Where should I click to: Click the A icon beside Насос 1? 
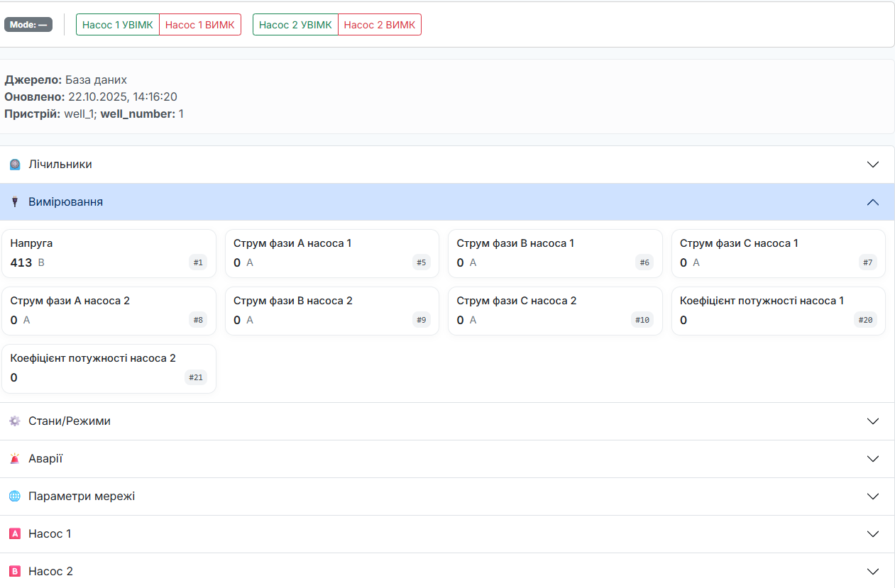click(x=15, y=534)
